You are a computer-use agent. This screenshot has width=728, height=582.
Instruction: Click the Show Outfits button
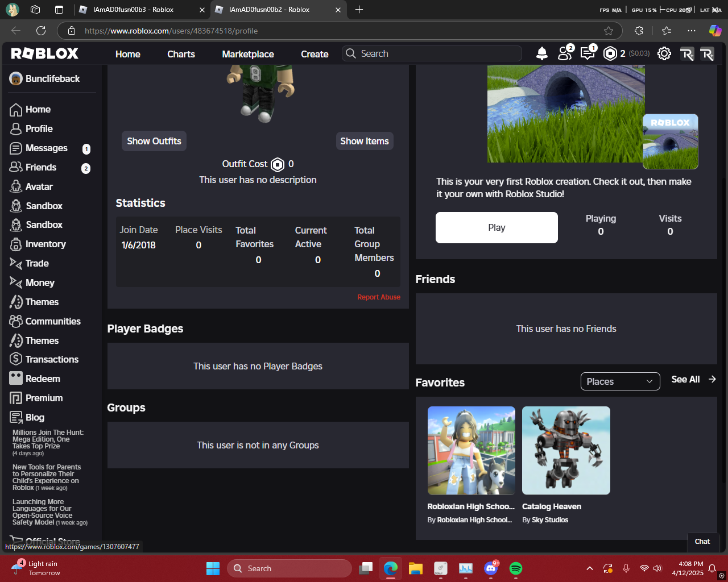point(154,141)
